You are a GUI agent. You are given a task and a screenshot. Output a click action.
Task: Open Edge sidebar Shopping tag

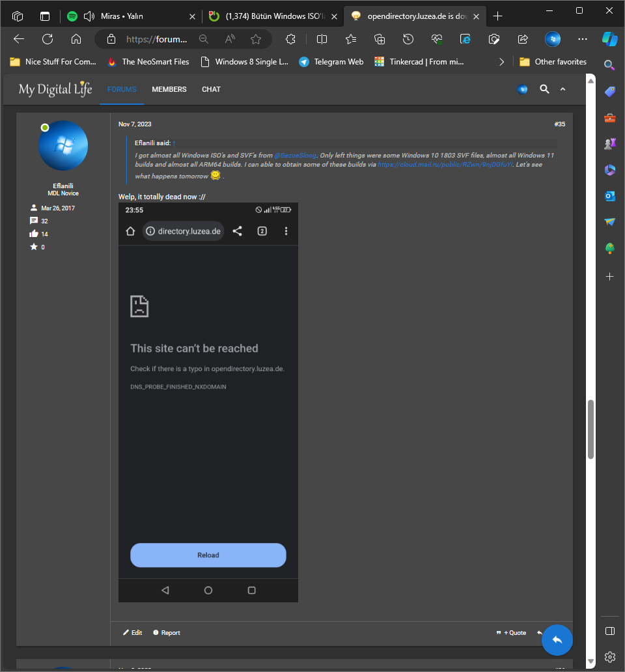point(609,91)
